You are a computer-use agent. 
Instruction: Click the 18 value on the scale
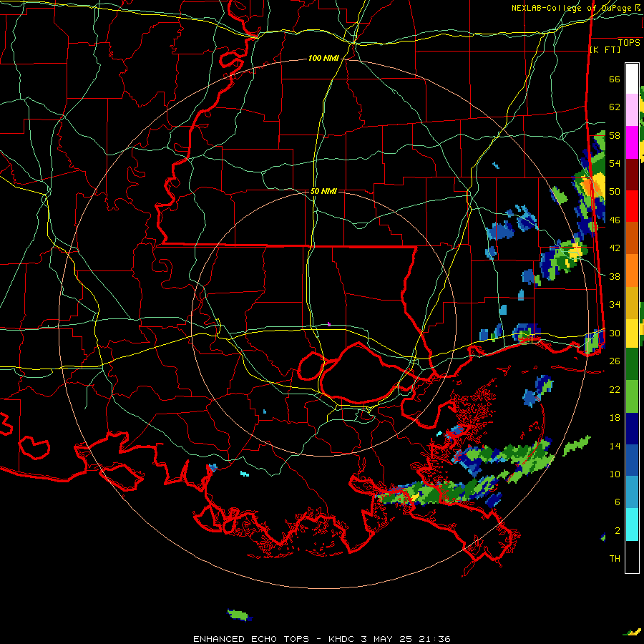[615, 418]
